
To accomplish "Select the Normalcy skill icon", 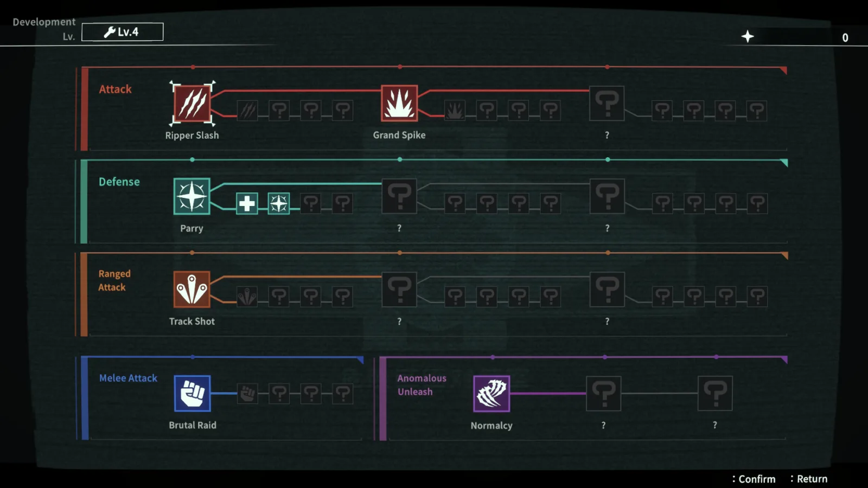I will (492, 394).
